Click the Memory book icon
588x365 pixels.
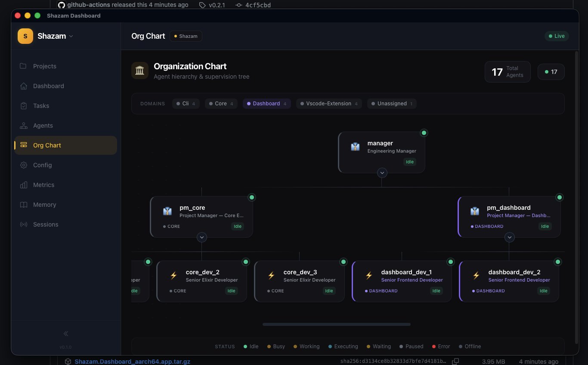coord(24,205)
